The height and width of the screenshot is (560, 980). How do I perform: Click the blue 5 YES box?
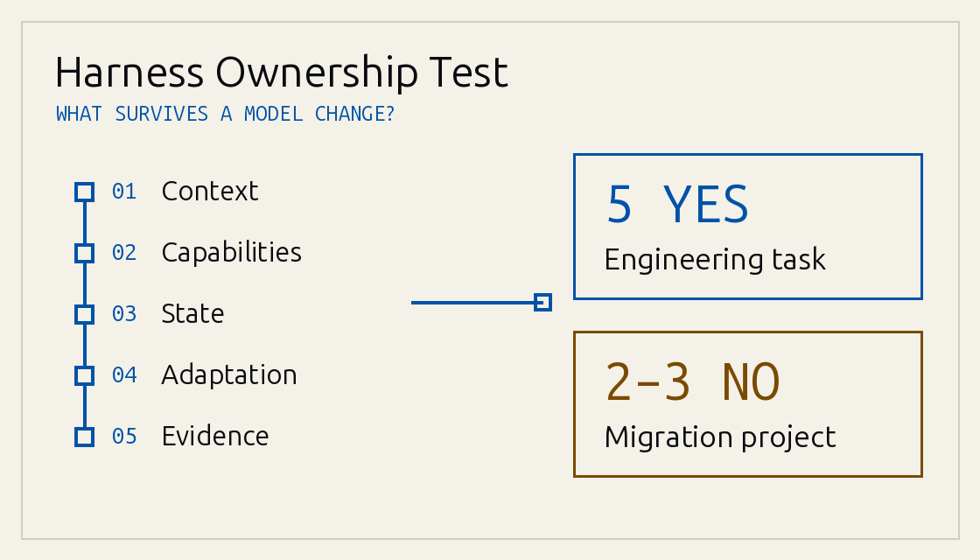[747, 227]
